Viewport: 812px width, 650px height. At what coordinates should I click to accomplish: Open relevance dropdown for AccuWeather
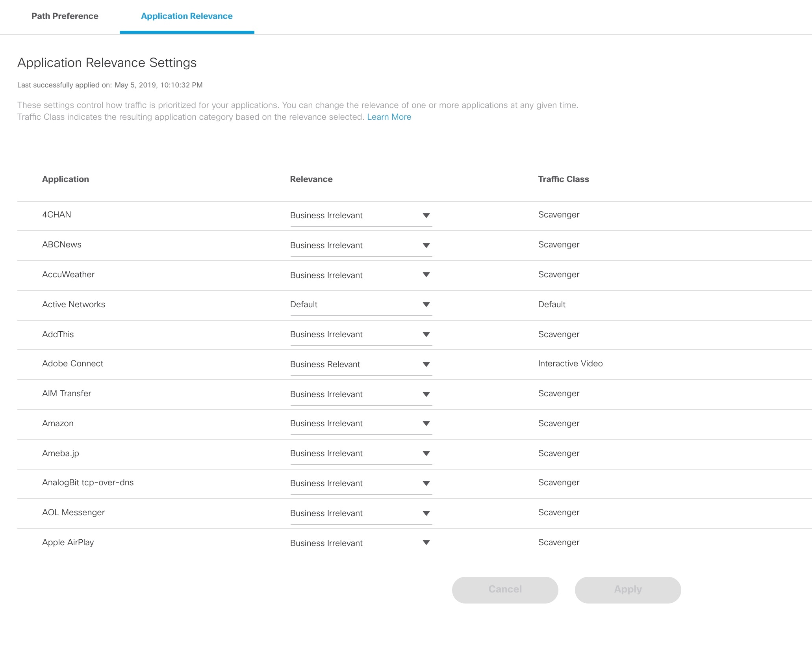[x=361, y=275]
